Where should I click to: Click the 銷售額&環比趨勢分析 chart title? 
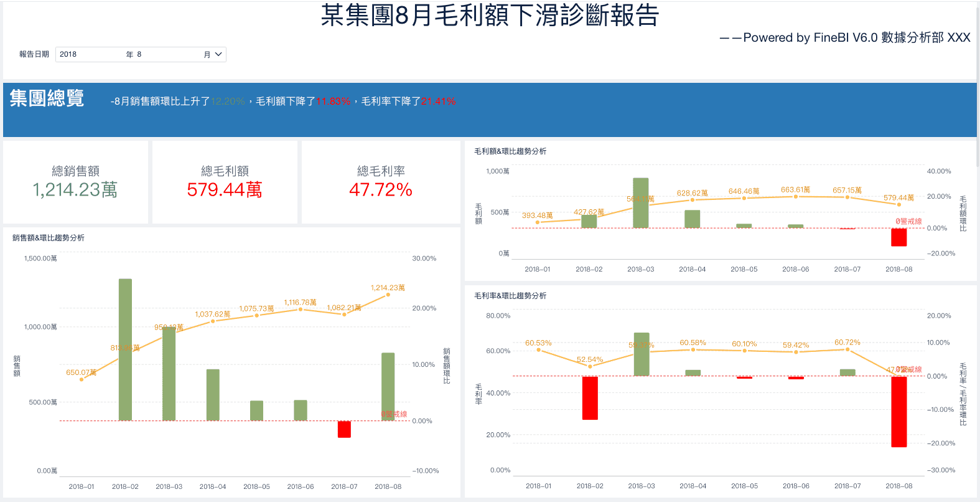pyautogui.click(x=49, y=238)
